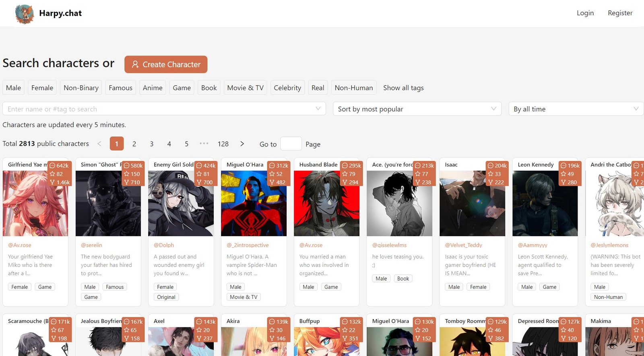This screenshot has height=356, width=644.
Task: Select current page 1 button
Action: (117, 144)
